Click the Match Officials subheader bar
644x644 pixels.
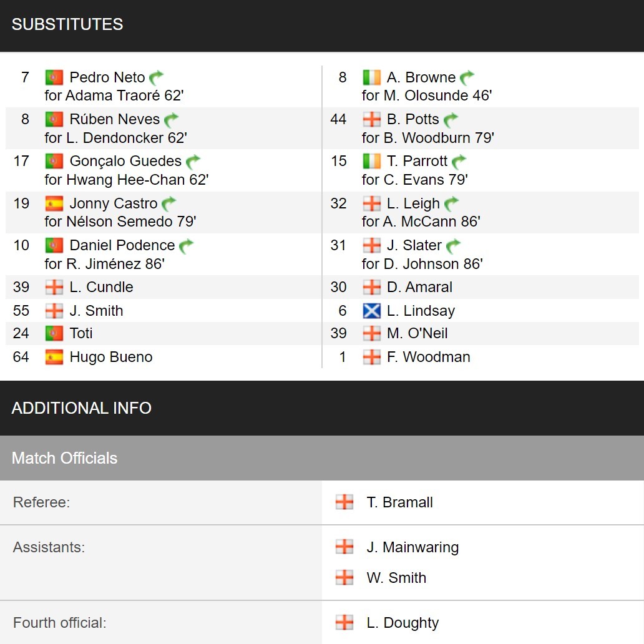(322, 458)
